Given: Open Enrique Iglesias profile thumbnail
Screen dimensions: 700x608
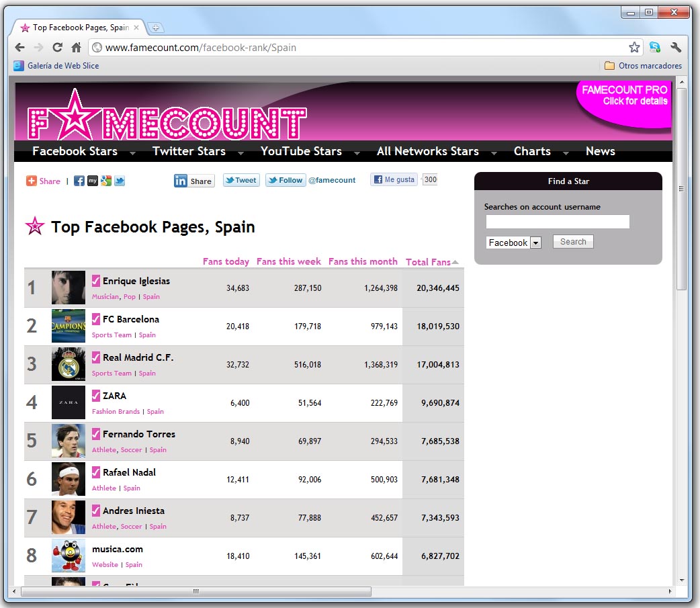Looking at the screenshot, I should (69, 288).
